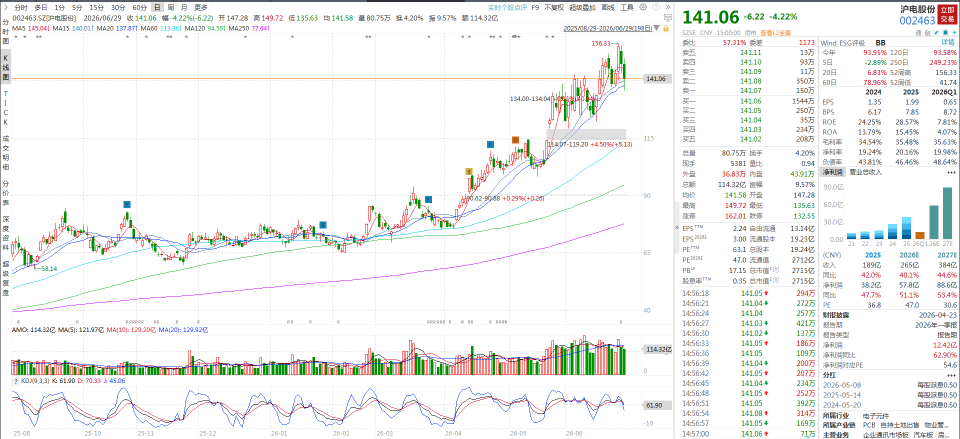Switch to 营业总收入 chart tab
Screen dimensions: 960x439
click(x=866, y=173)
